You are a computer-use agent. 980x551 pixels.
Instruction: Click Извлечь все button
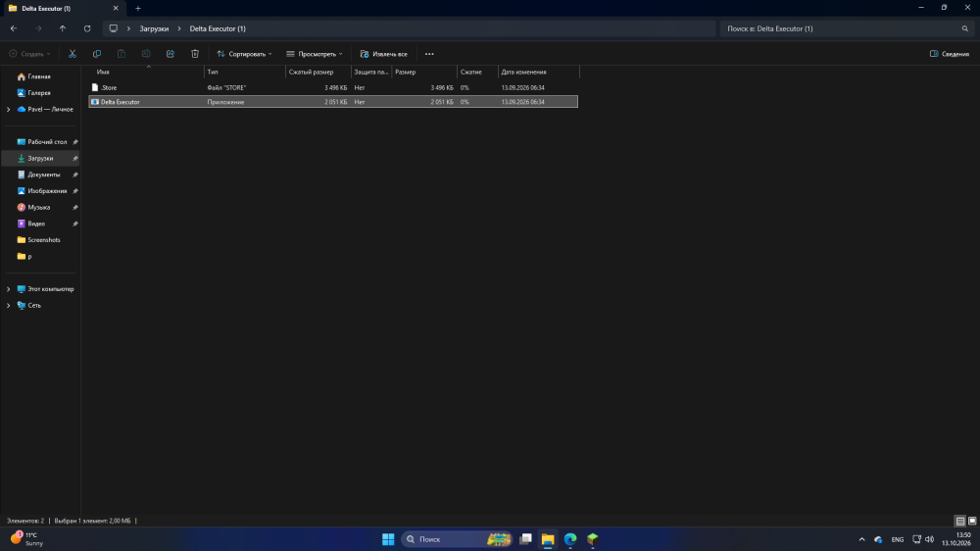coord(384,54)
